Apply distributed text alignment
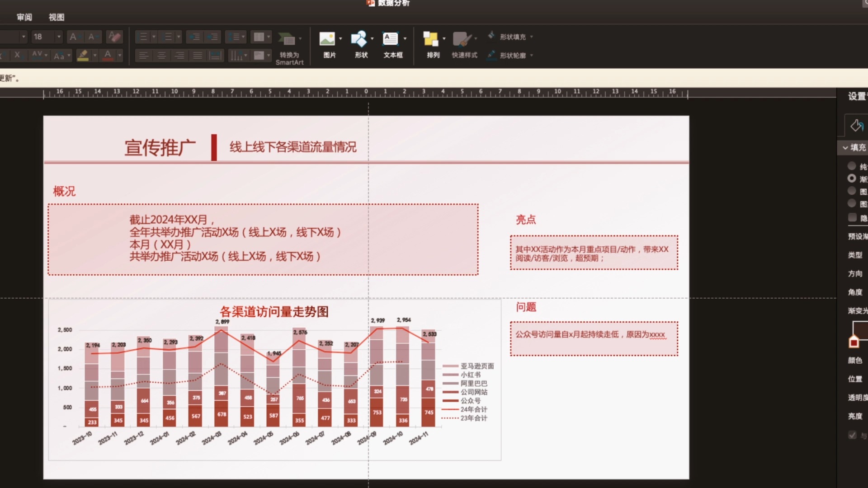Viewport: 868px width, 488px height. pyautogui.click(x=216, y=56)
